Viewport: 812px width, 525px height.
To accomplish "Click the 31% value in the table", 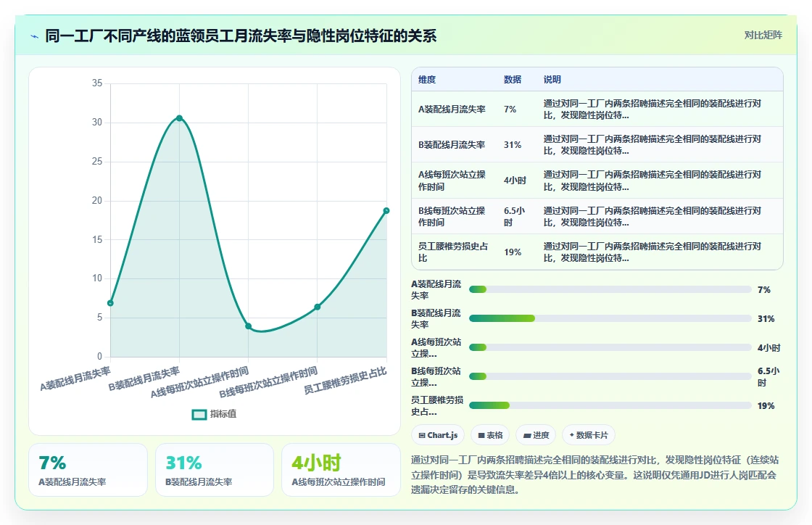I will pyautogui.click(x=513, y=145).
